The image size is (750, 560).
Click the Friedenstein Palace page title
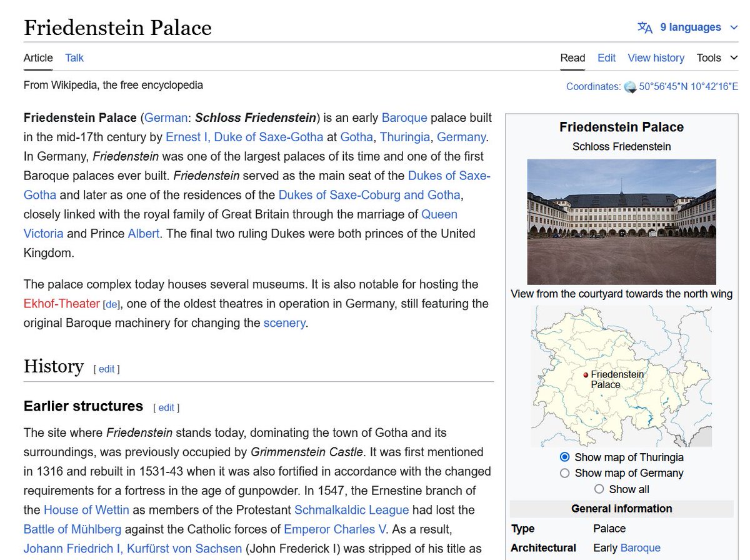click(x=117, y=27)
